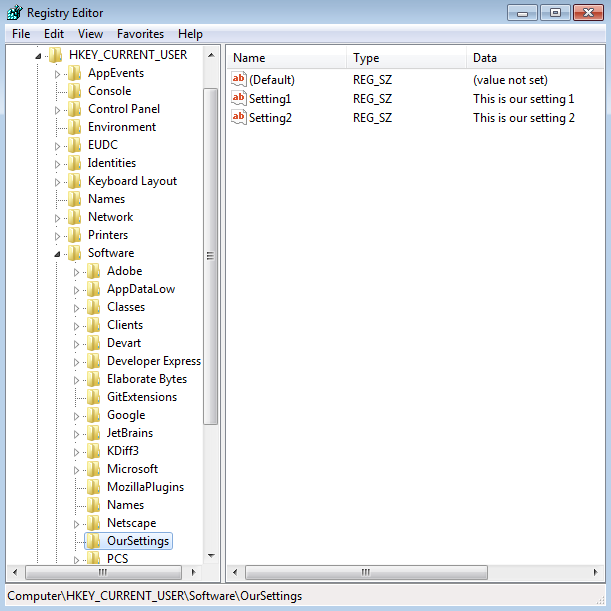The height and width of the screenshot is (611, 611).
Task: Open the File menu
Action: coord(21,34)
